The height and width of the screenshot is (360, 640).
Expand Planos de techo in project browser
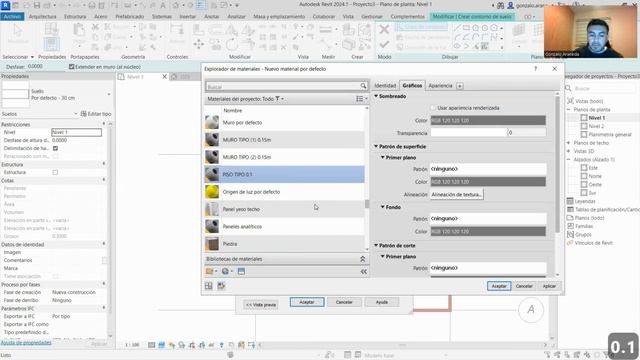(x=569, y=143)
